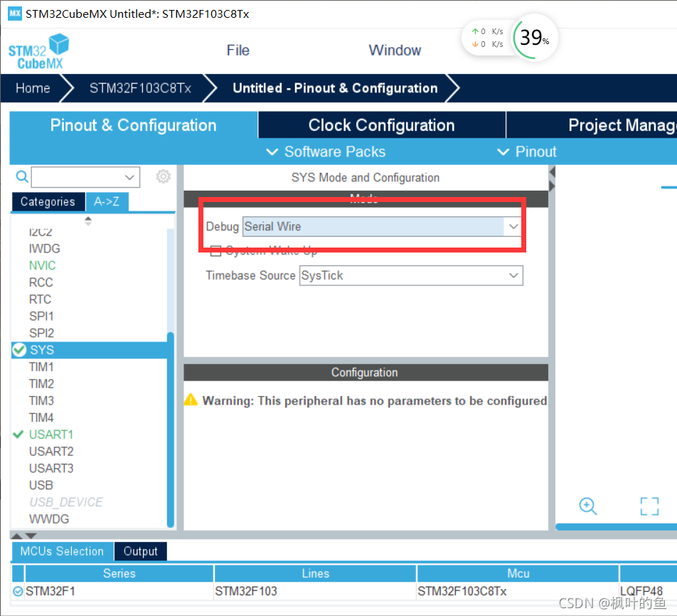Click the search magnifier icon in categories panel

[x=21, y=176]
